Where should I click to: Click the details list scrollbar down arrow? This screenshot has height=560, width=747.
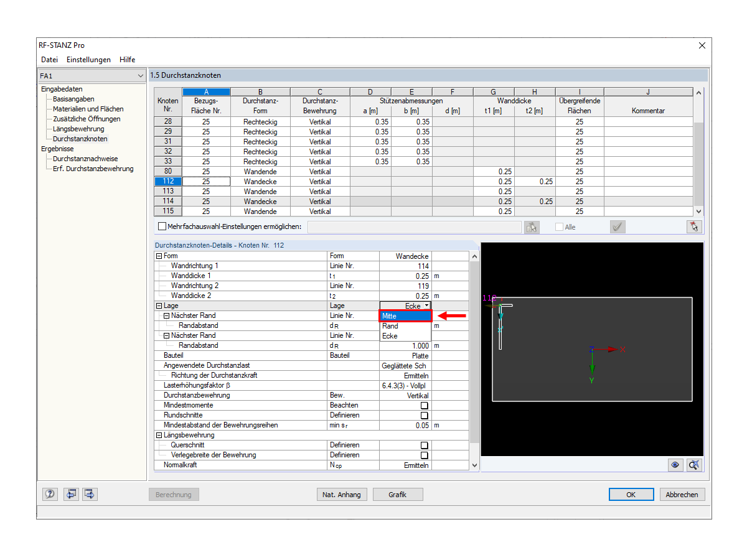coord(475,465)
